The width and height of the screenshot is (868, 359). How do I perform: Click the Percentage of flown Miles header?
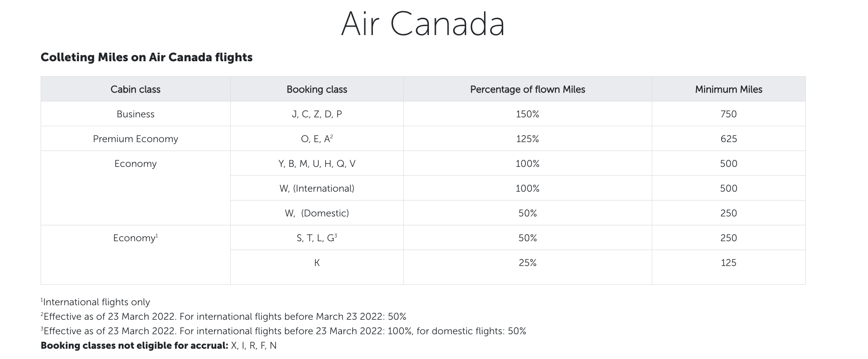(x=527, y=89)
